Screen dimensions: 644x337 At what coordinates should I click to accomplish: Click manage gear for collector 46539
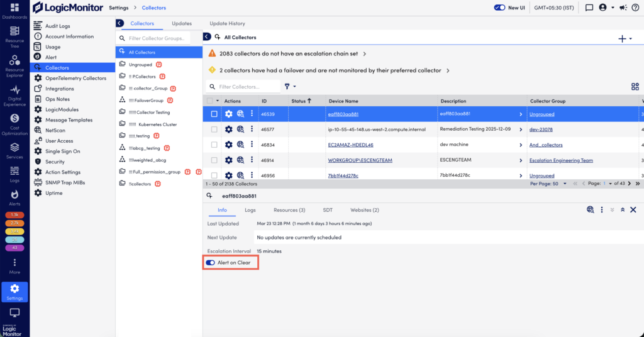pos(229,114)
